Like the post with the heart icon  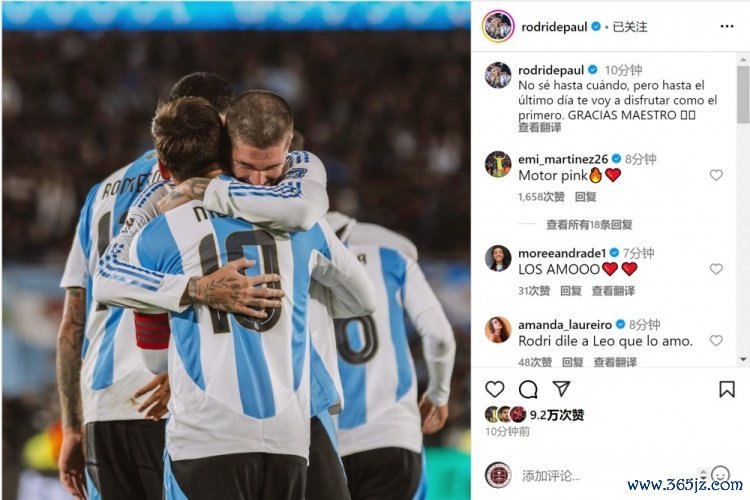click(x=495, y=389)
